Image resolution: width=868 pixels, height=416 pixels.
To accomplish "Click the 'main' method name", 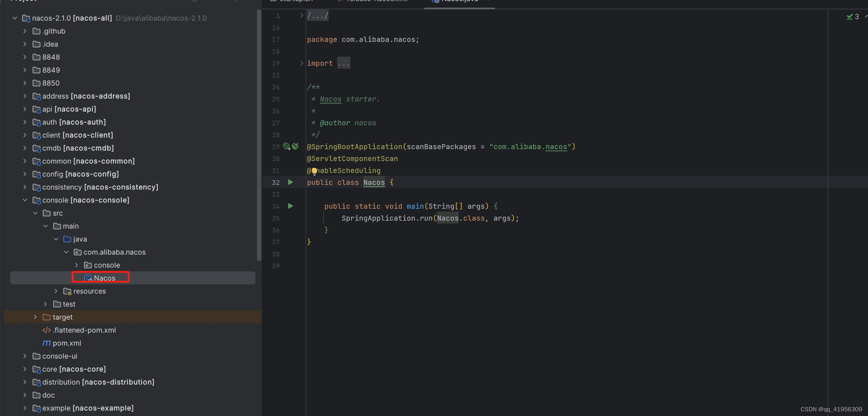I will click(415, 206).
